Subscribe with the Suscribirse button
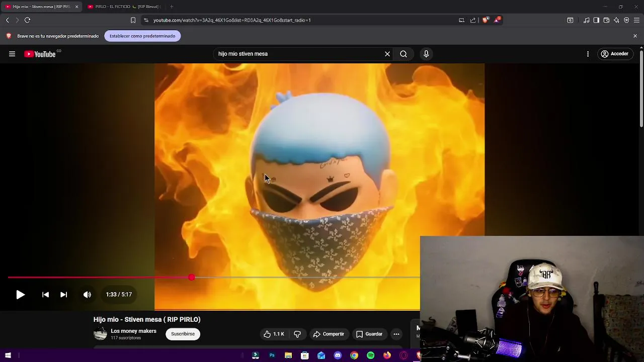Viewport: 644px width, 362px height. [x=183, y=334]
